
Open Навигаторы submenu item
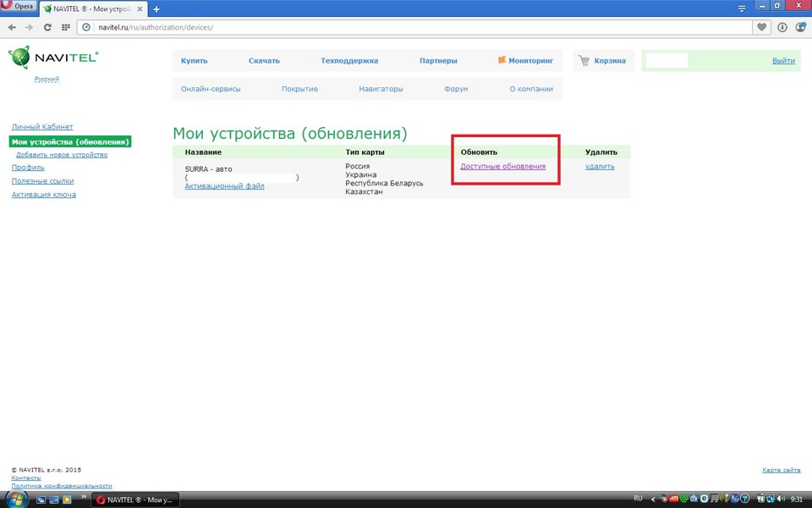[381, 89]
